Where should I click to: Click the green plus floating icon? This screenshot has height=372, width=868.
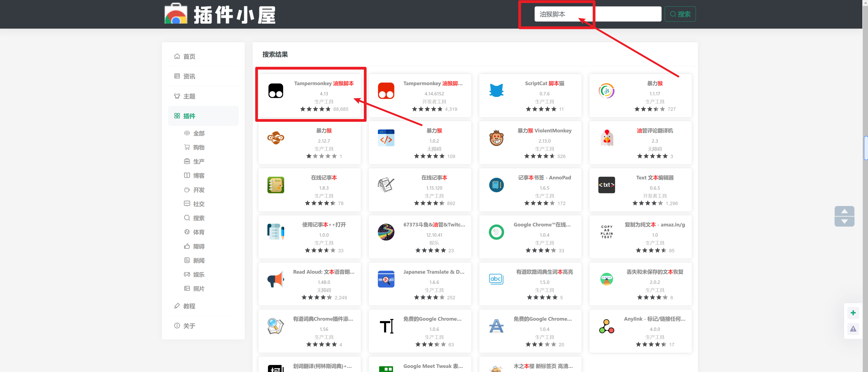tap(853, 313)
